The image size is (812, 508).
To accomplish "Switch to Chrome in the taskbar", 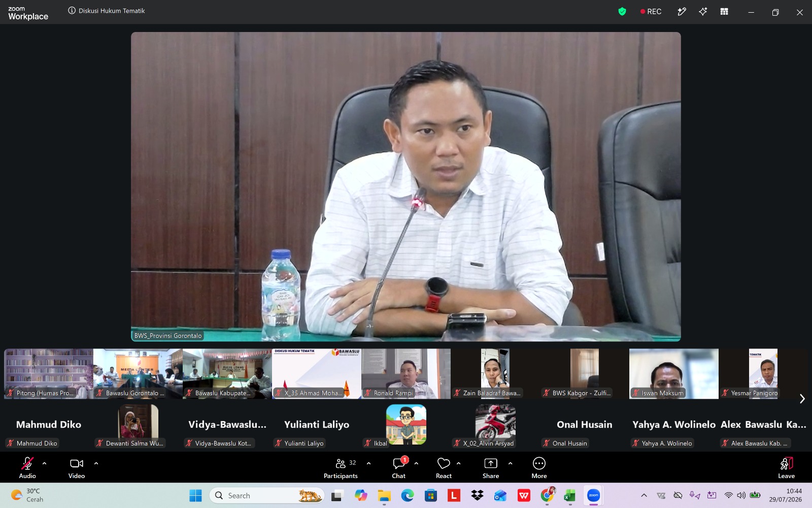I will [547, 495].
